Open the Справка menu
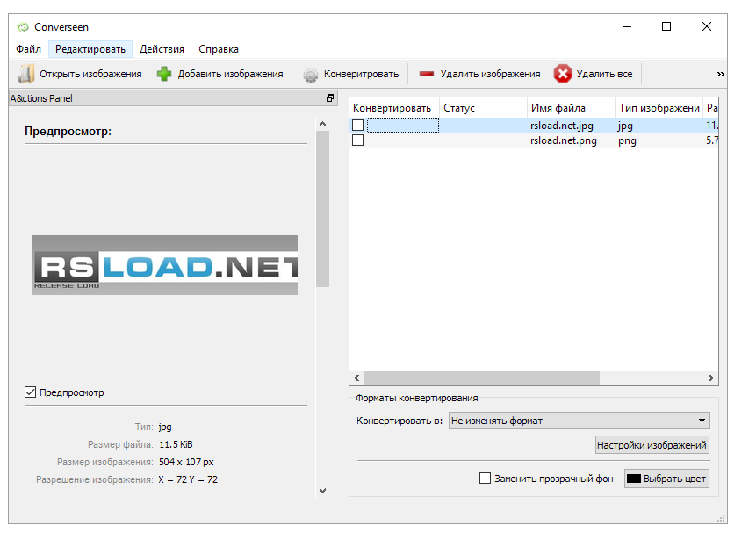The image size is (756, 540). (218, 49)
